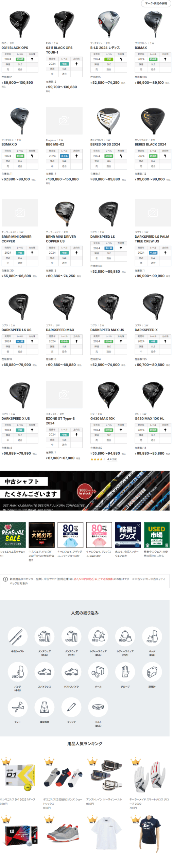Open the スパイクレス shoe icon
Viewport: 173px width, 868px height.
tap(44, 672)
